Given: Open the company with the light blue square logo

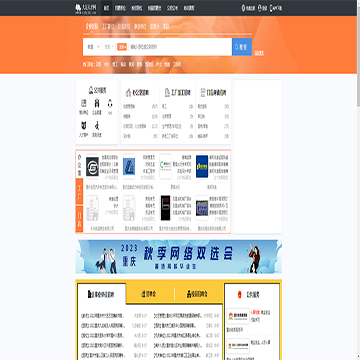Looking at the screenshot, I should click(x=129, y=167).
